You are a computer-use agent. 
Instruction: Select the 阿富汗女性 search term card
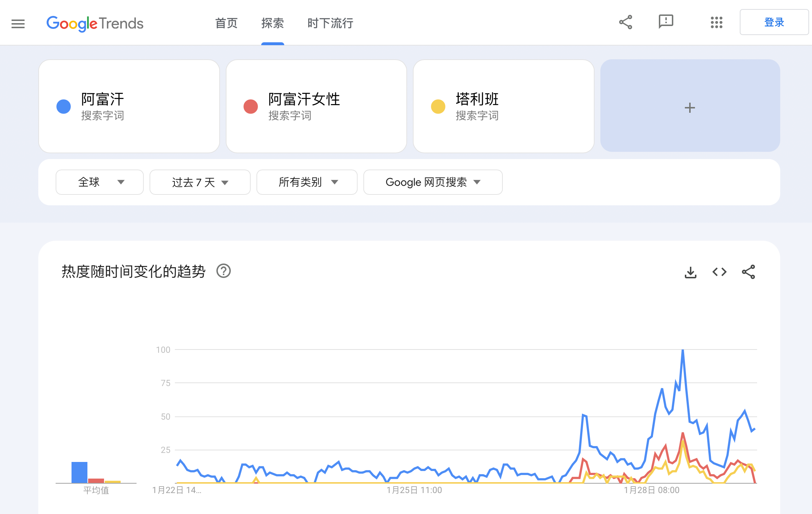[316, 106]
